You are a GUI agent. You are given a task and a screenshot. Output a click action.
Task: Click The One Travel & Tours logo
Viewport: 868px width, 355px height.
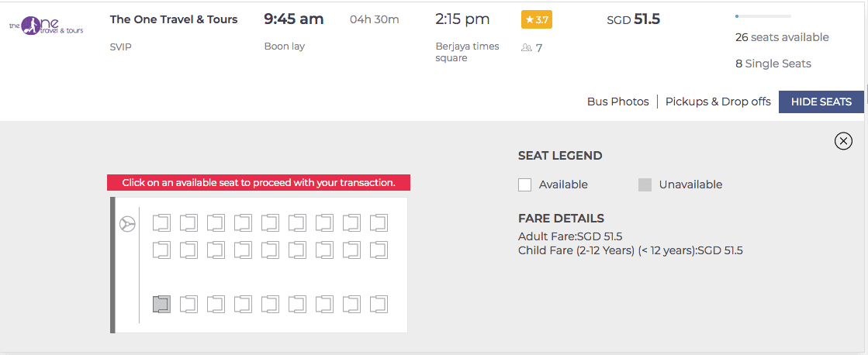coord(46,26)
